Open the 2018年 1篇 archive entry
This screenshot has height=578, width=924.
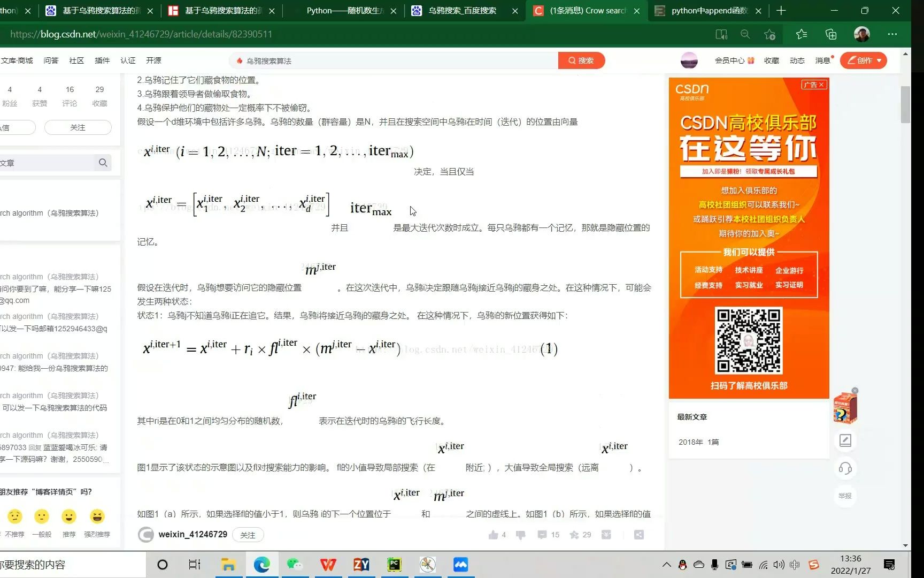pyautogui.click(x=698, y=442)
